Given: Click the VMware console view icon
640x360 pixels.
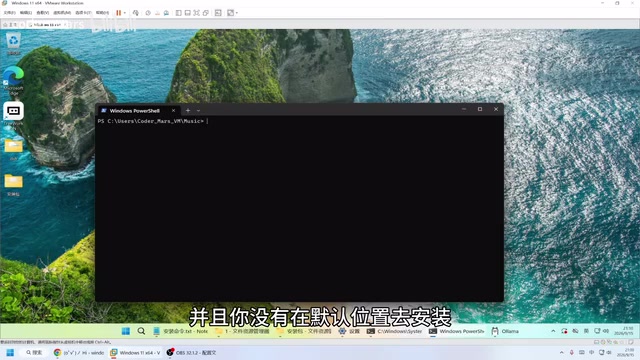Looking at the screenshot, I should [x=218, y=13].
